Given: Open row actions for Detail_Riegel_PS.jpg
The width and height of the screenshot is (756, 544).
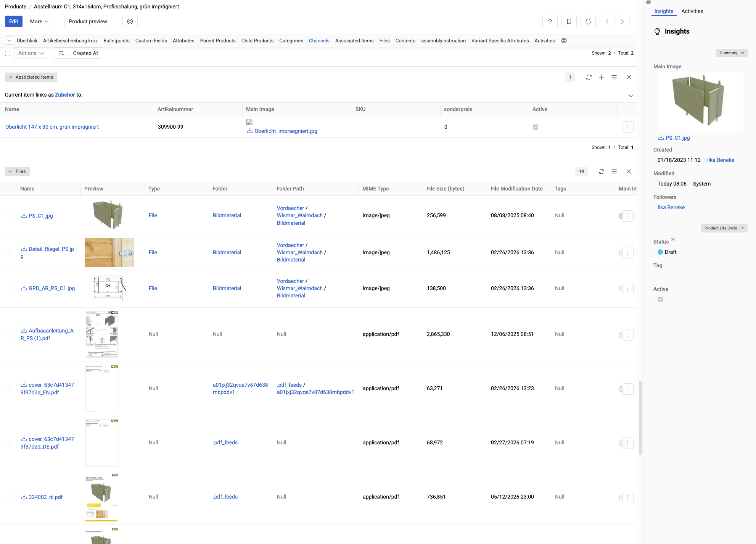Looking at the screenshot, I should pos(628,253).
